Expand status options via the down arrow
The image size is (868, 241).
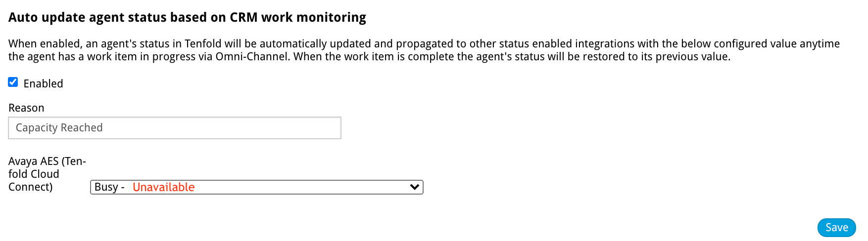415,187
